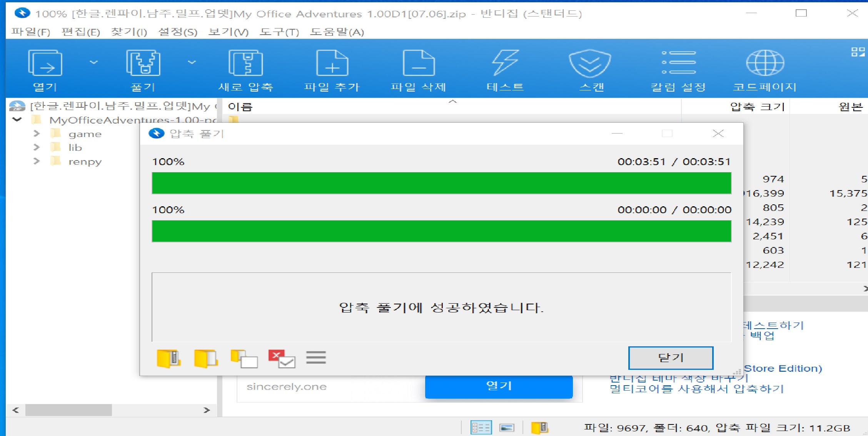Open the dropdown arrow next to 풀기
Screen dimensions: 868x436
pos(192,62)
